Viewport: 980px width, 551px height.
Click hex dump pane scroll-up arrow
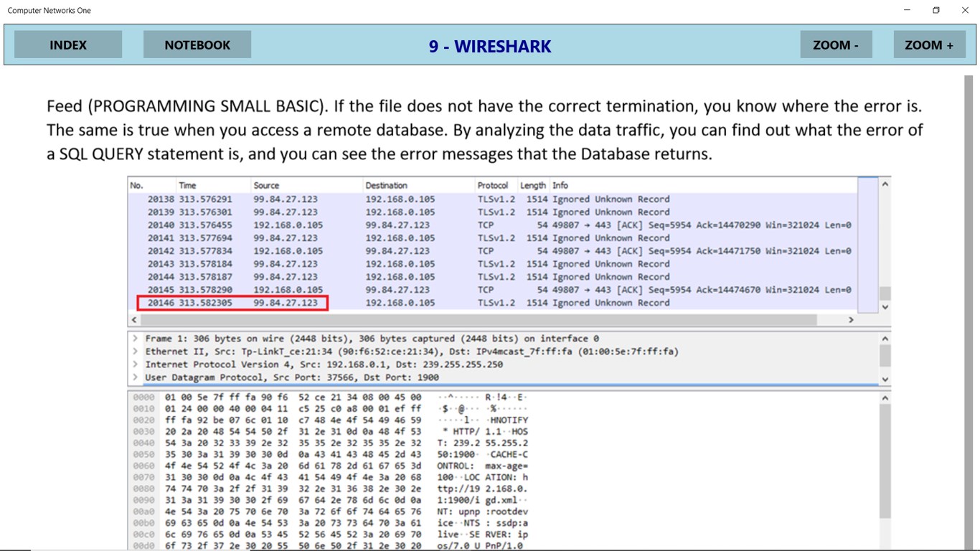[x=885, y=398]
